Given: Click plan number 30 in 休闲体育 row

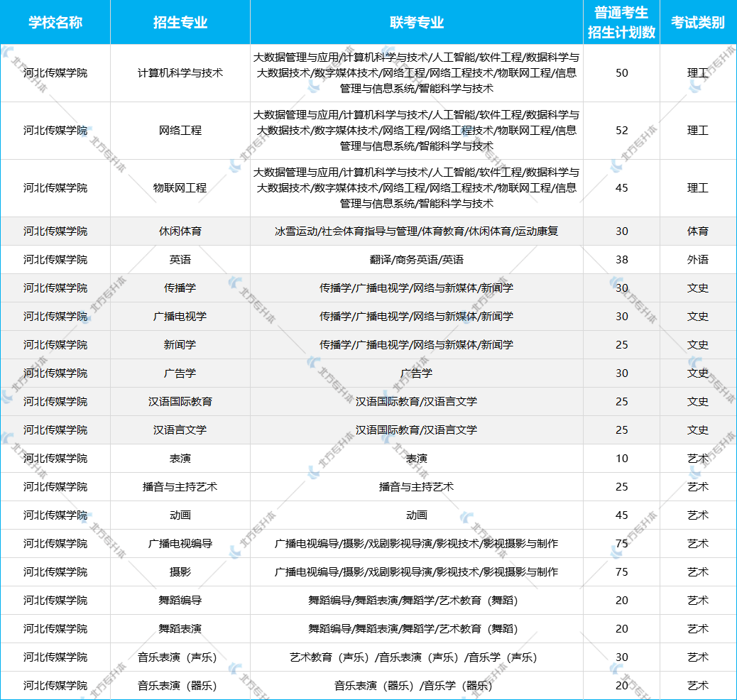Looking at the screenshot, I should 621,231.
